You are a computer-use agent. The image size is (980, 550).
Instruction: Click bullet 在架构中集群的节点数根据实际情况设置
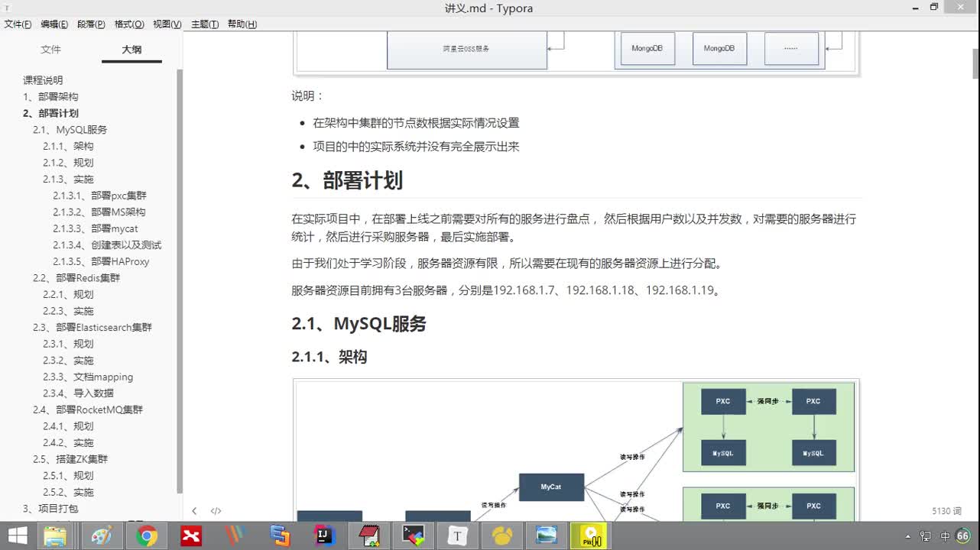tap(416, 123)
